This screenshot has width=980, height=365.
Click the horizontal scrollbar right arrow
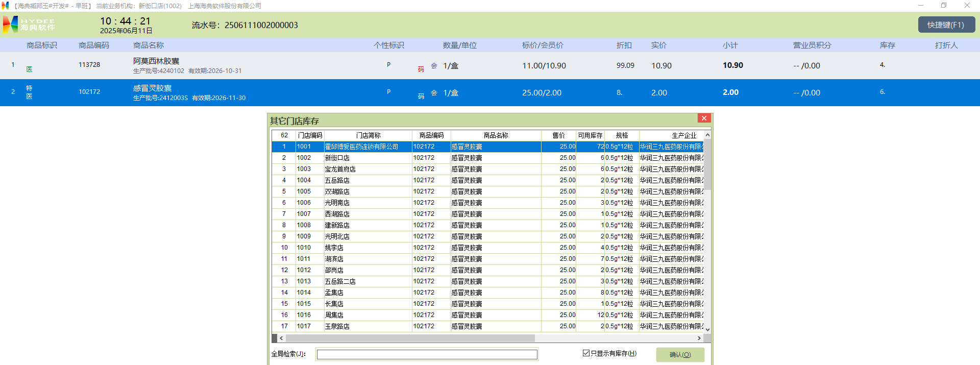coord(699,338)
